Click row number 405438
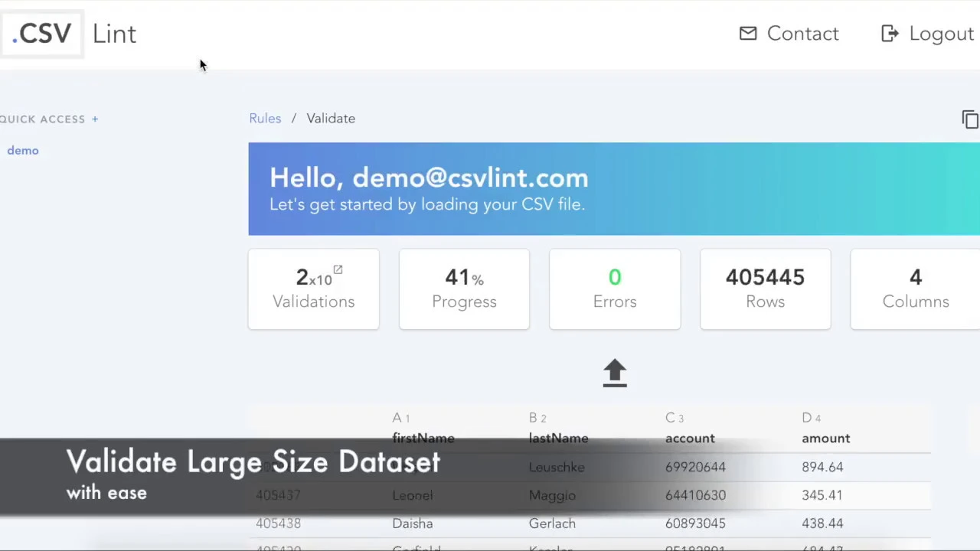 278,523
